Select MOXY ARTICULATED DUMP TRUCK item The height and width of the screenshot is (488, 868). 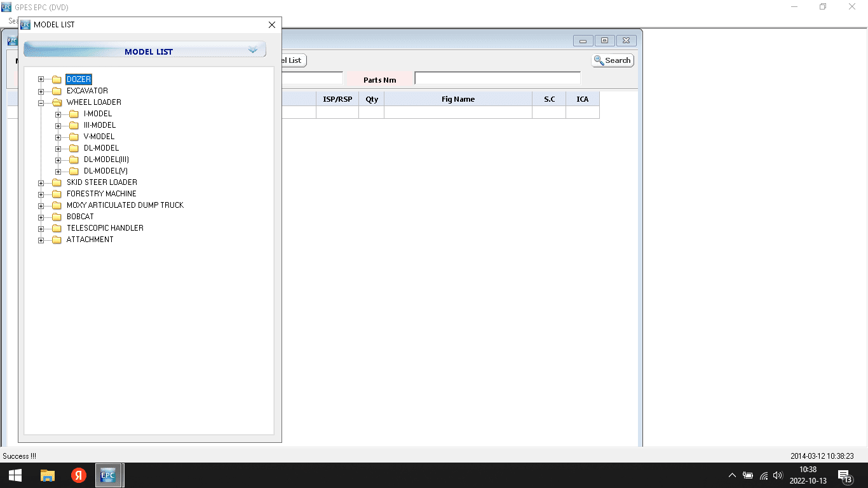tap(125, 205)
